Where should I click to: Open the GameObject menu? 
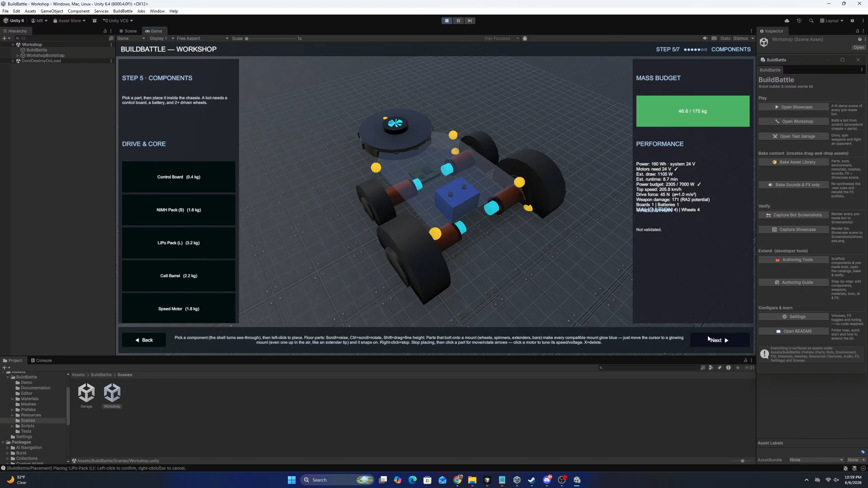click(52, 11)
